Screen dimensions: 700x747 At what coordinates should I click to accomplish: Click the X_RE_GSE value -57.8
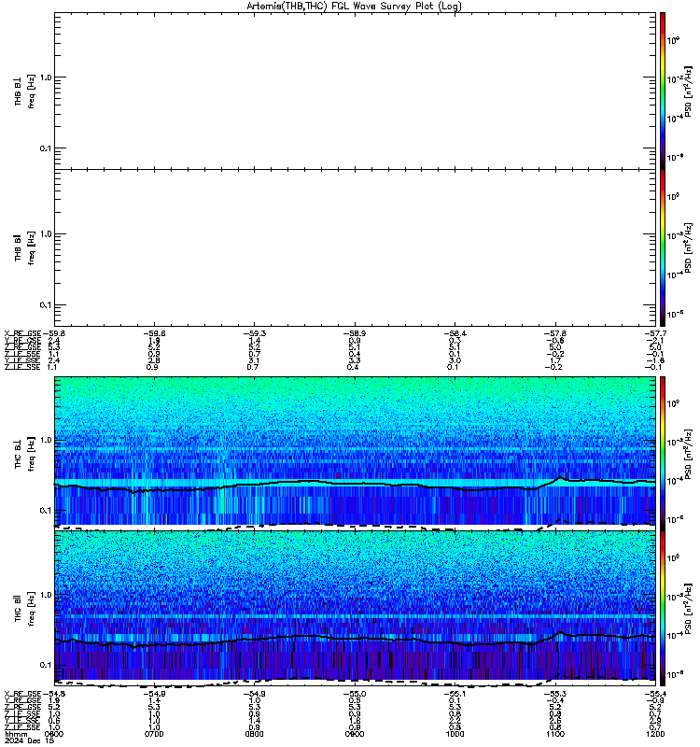[x=554, y=333]
